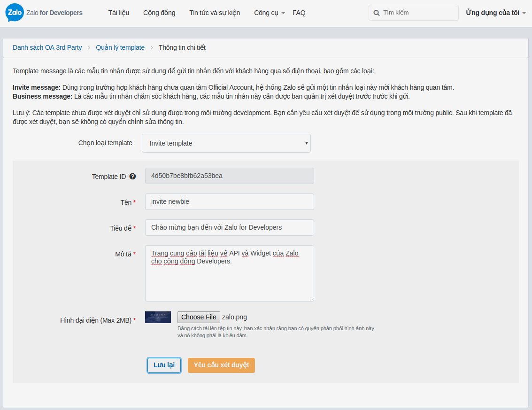532x410 pixels.
Task: Click the Mô tả description textarea
Action: pos(229,272)
